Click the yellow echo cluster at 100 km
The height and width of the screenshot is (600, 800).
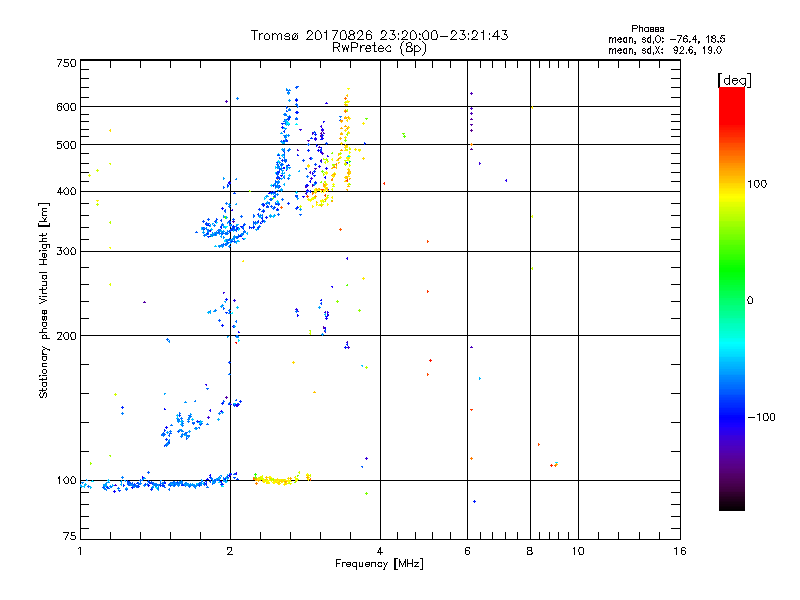[275, 481]
